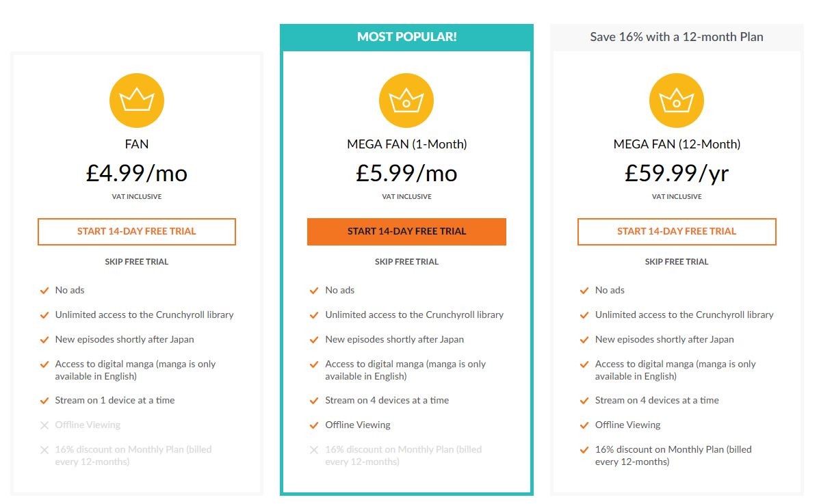Click the crown icon on MEGA FAN (1-Month)

pos(406,100)
